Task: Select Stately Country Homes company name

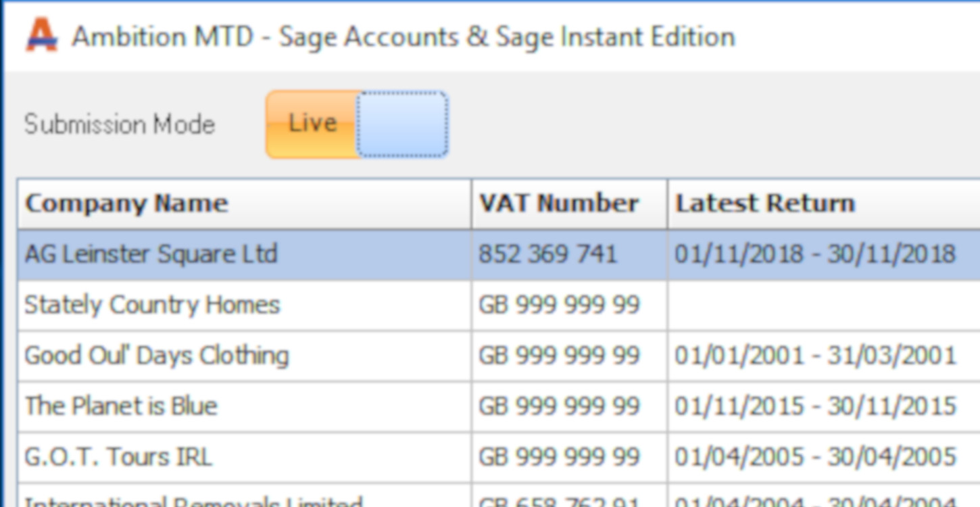Action: 152,305
